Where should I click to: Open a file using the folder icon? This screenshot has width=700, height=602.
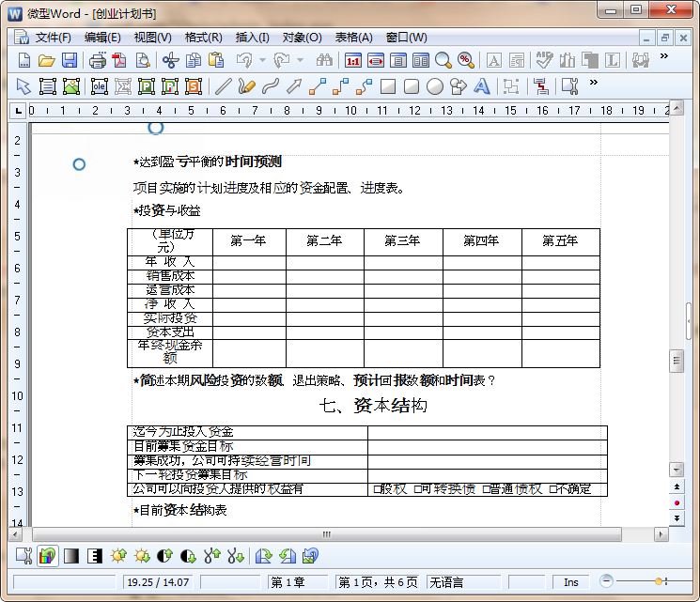pos(46,60)
